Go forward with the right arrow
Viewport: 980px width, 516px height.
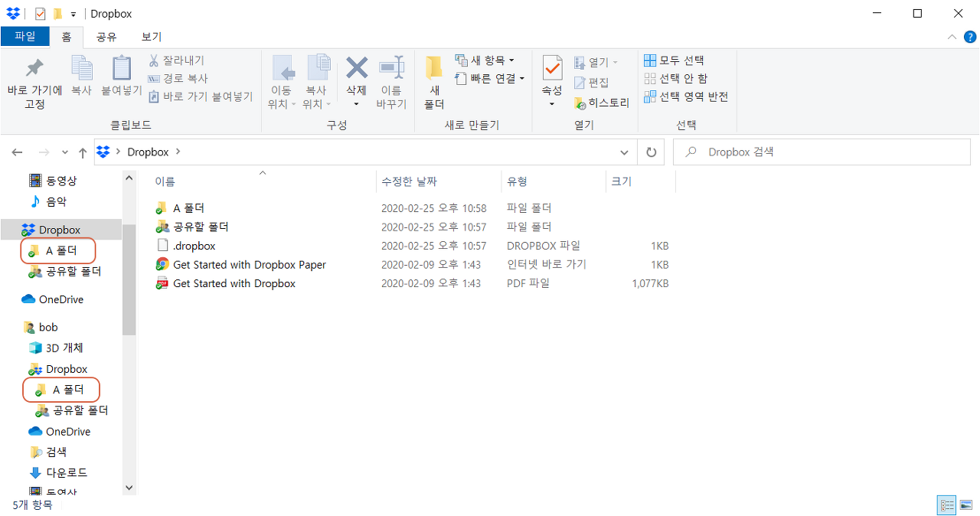44,152
